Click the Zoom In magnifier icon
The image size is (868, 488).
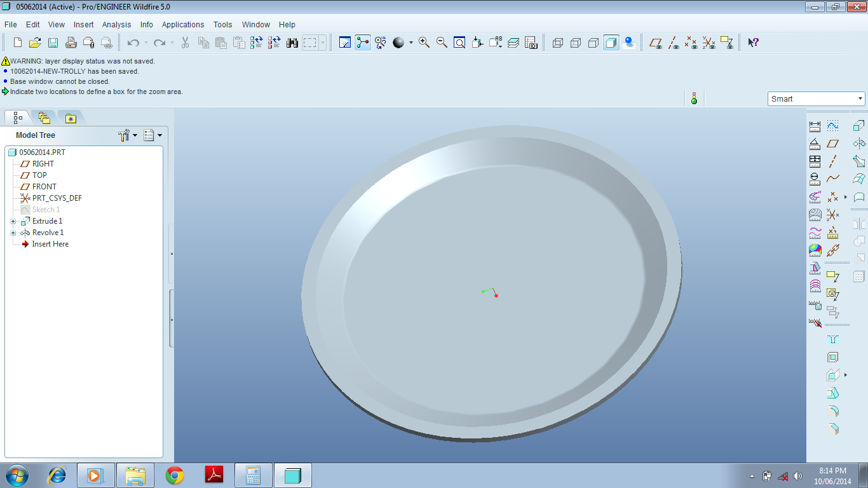[x=424, y=43]
